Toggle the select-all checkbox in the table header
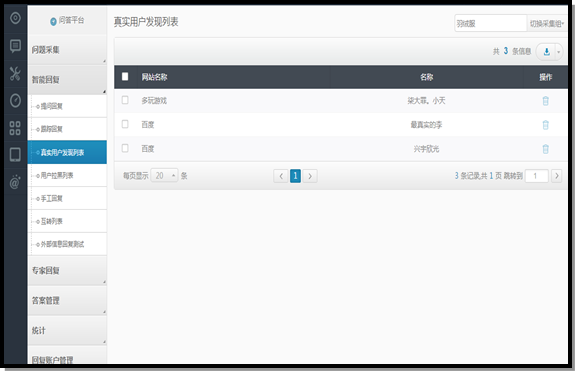 click(x=125, y=76)
